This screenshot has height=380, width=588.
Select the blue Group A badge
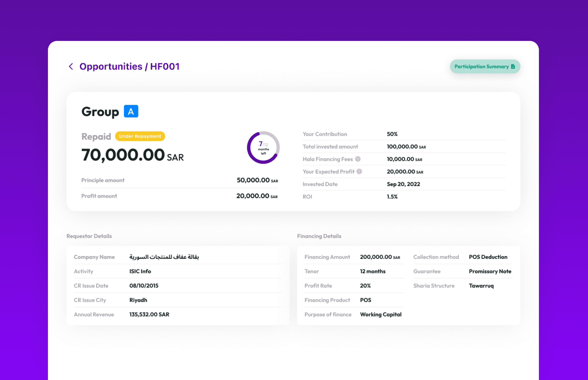pos(131,111)
